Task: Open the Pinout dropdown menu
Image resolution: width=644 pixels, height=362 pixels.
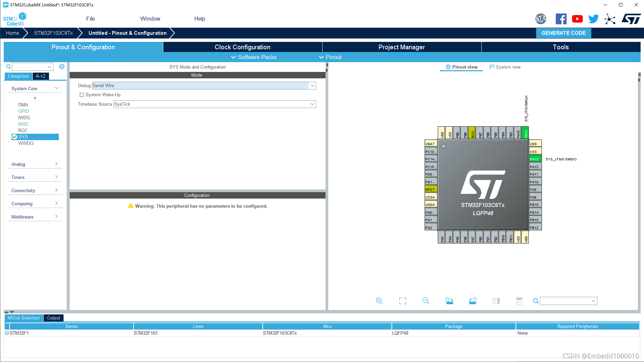Action: pyautogui.click(x=330, y=57)
